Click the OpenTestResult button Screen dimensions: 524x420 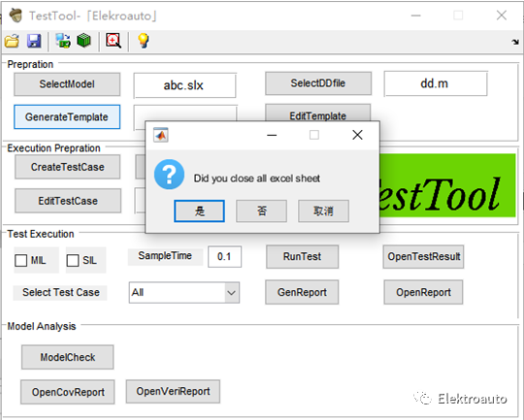[x=423, y=257]
